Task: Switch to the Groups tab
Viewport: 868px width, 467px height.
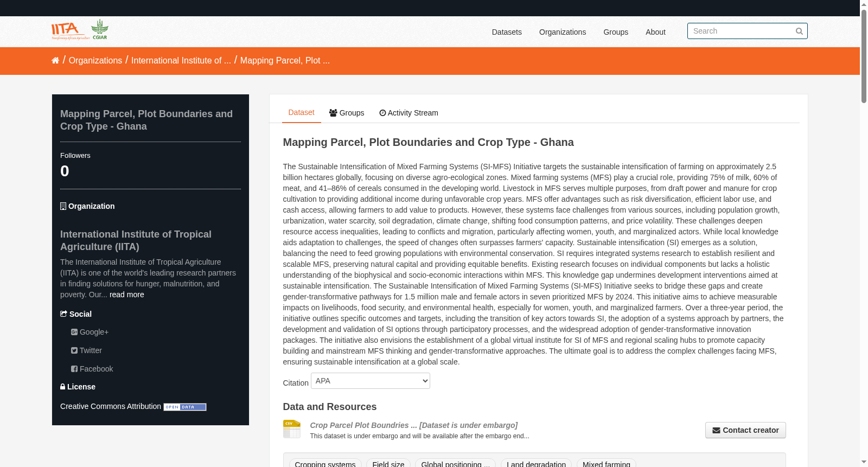Action: pos(347,113)
